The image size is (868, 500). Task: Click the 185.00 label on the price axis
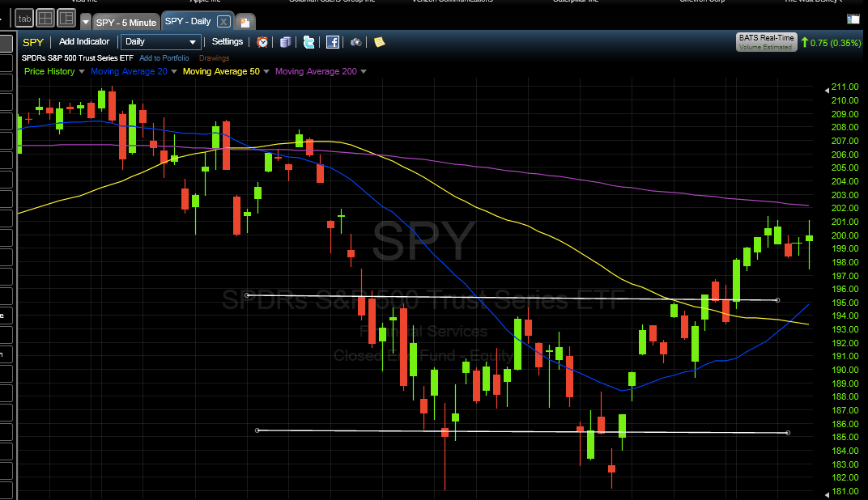845,437
